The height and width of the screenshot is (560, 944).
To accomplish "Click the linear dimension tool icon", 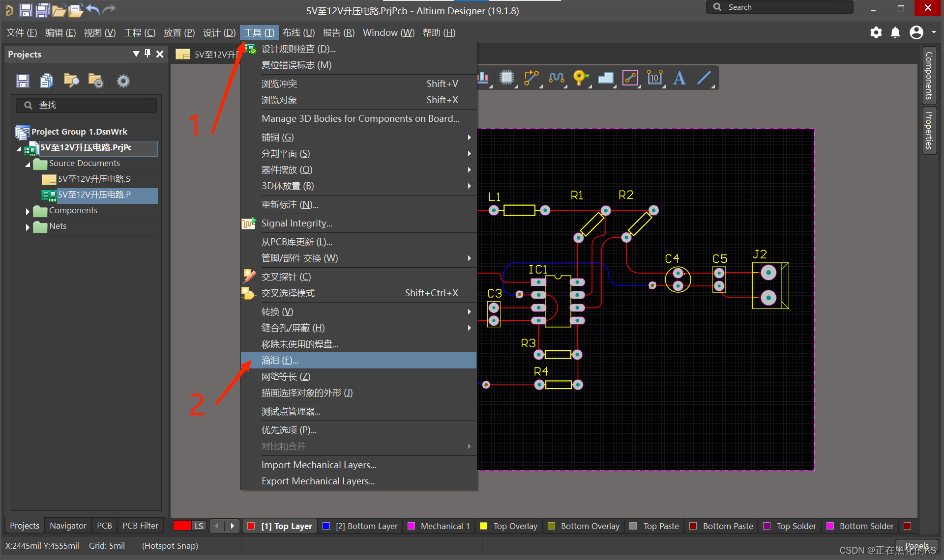I will (654, 78).
